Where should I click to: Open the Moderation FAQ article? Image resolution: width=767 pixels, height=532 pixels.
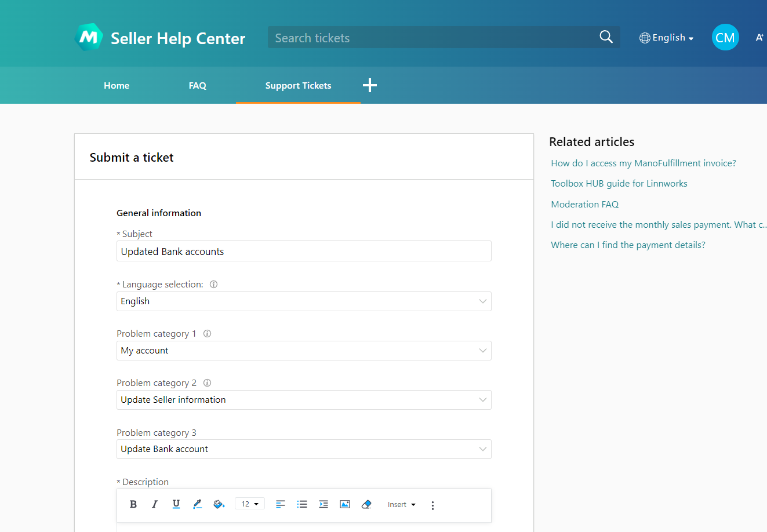pyautogui.click(x=585, y=204)
